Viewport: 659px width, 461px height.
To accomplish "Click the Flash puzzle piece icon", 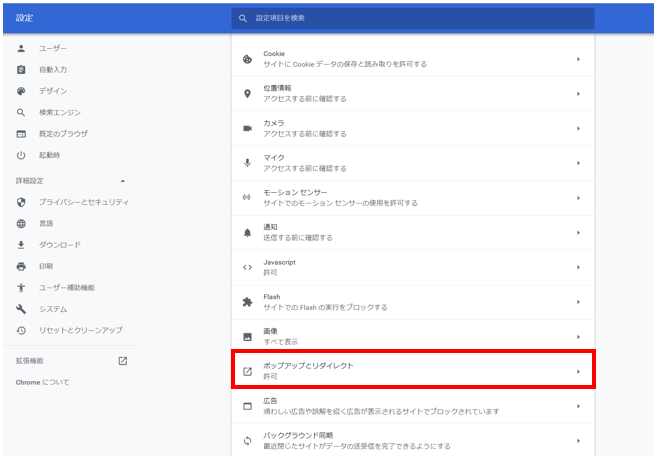I will click(x=247, y=301).
